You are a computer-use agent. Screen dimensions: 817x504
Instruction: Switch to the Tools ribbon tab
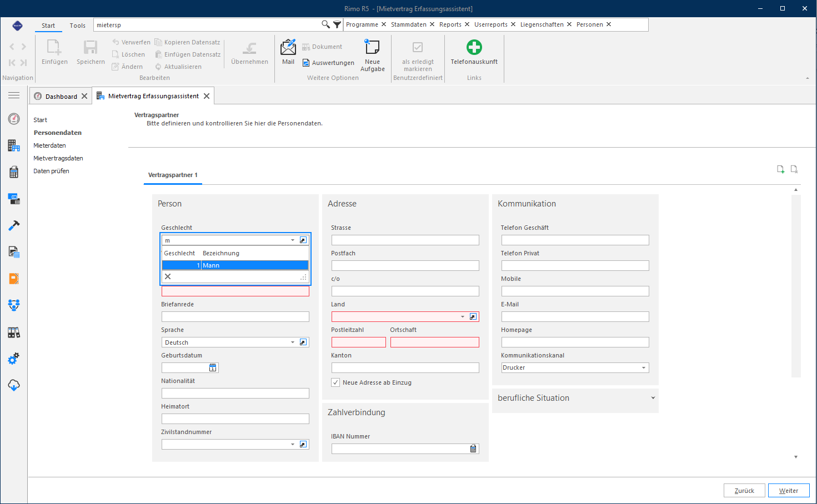tap(78, 26)
